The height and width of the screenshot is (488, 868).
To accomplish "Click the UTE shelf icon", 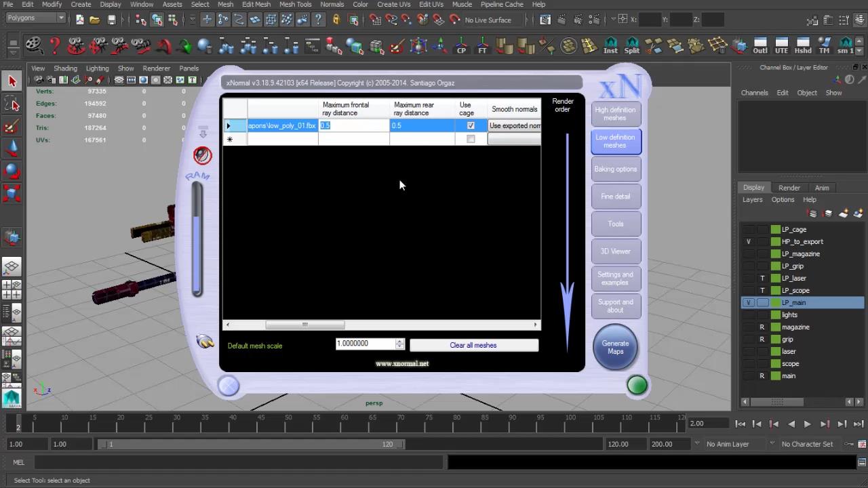I will click(782, 46).
